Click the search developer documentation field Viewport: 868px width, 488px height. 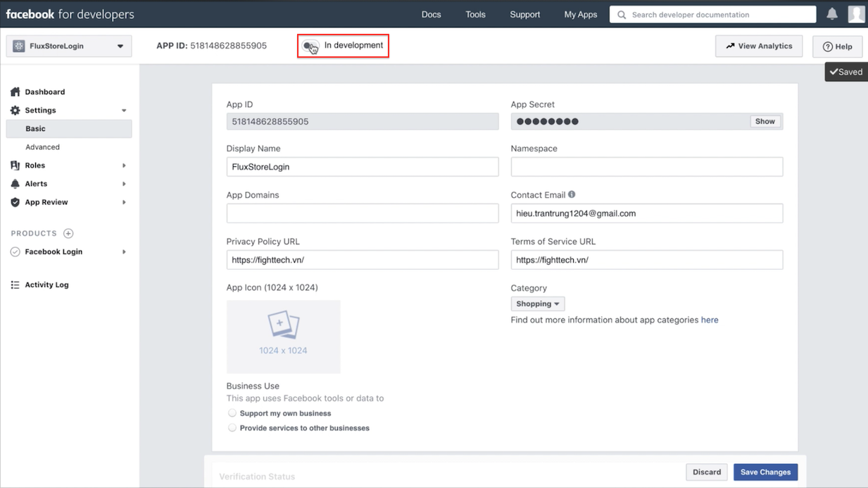click(712, 15)
